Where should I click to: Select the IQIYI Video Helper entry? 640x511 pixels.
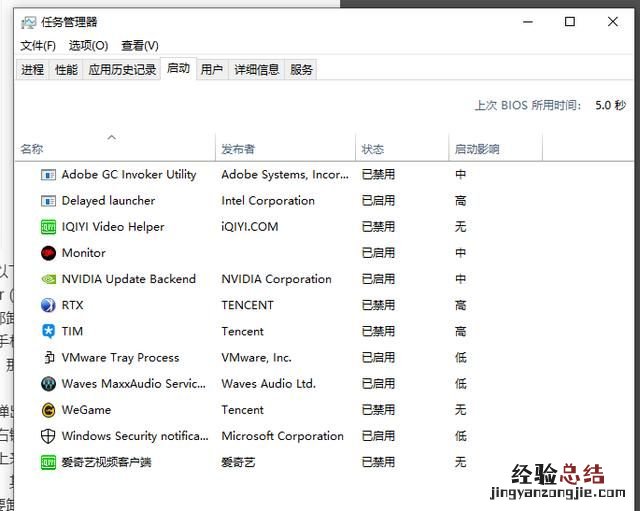coord(324,227)
